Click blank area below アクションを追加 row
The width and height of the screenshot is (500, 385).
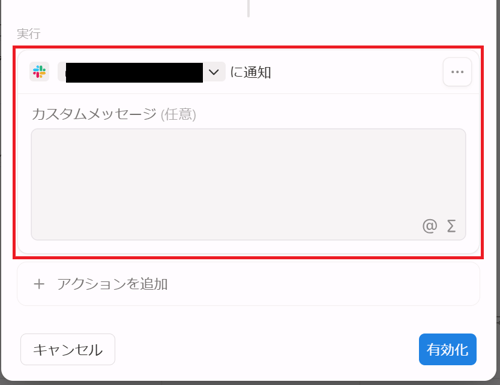pos(248,318)
